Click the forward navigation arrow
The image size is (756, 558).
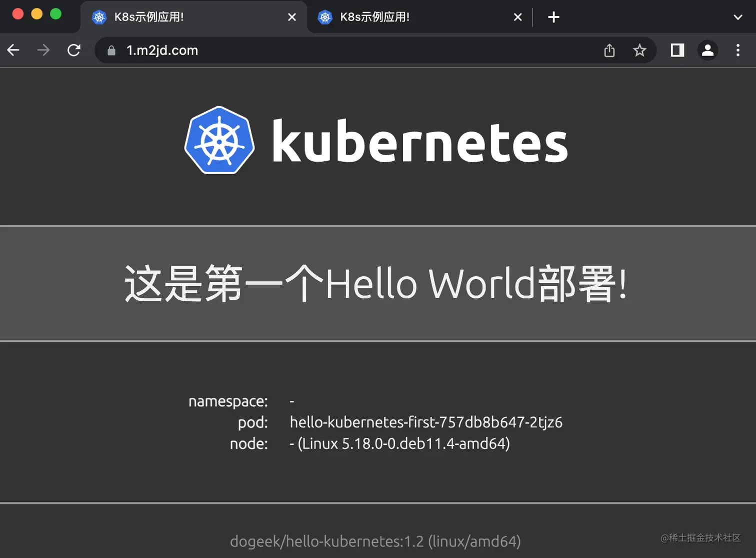click(x=43, y=50)
